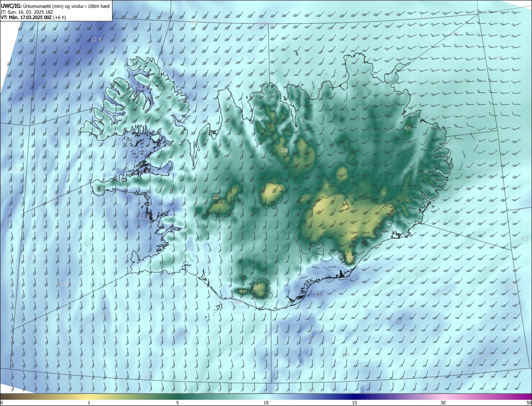Click the '5' tick on the color scale
Image resolution: width=532 pixels, height=406 pixels.
(177, 403)
